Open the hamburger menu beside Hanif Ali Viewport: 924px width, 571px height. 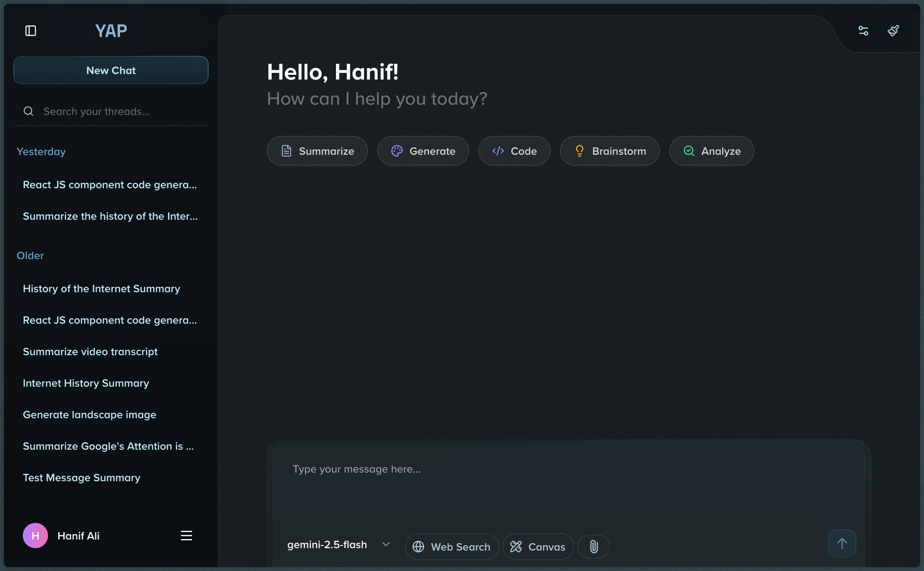pyautogui.click(x=186, y=536)
